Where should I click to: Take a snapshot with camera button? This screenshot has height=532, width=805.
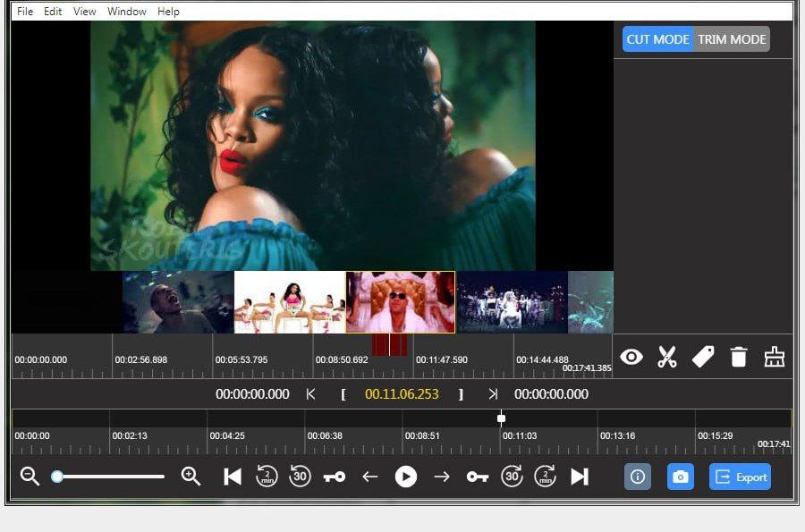click(681, 477)
